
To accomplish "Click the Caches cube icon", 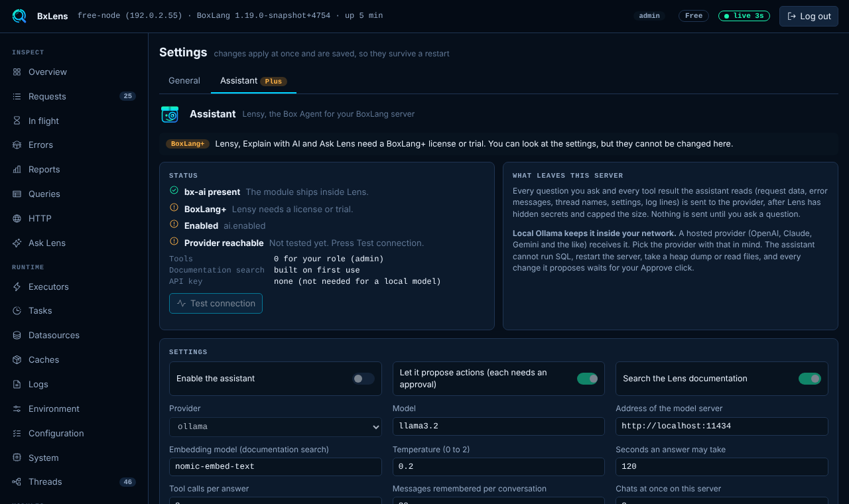I will (x=17, y=359).
